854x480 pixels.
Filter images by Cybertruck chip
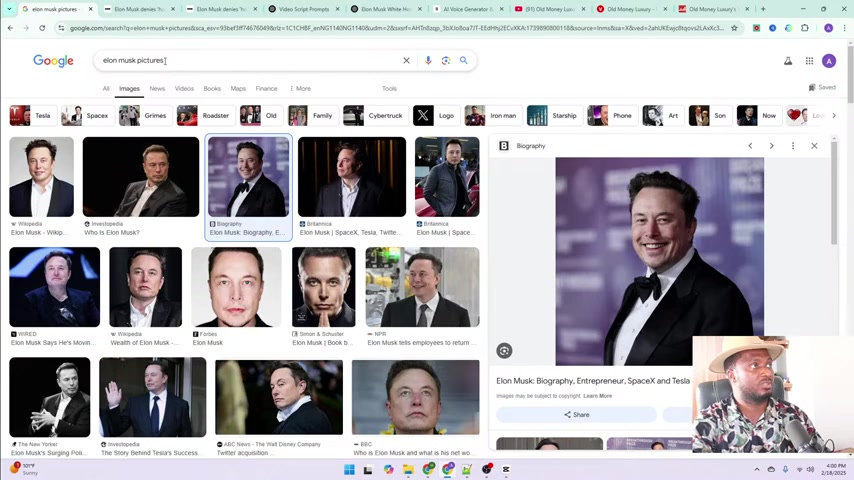point(375,116)
